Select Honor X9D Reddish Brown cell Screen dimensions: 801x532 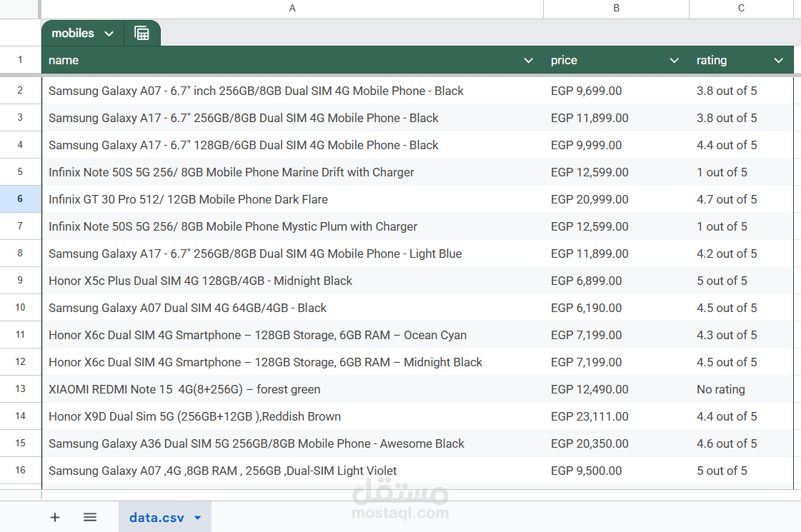pyautogui.click(x=292, y=416)
